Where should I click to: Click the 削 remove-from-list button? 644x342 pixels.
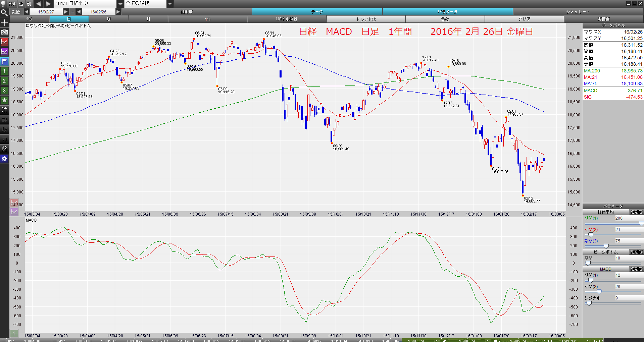[x=29, y=4]
